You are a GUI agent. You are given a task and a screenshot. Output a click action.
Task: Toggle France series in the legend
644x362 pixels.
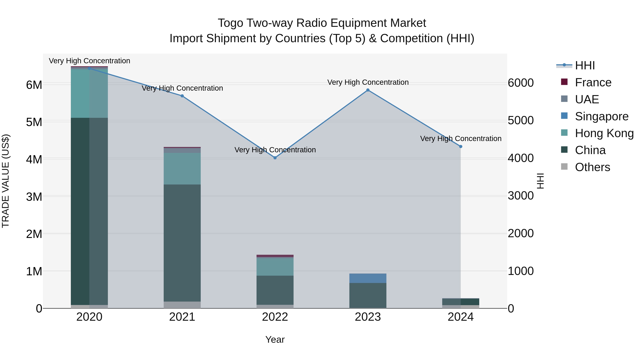[586, 82]
